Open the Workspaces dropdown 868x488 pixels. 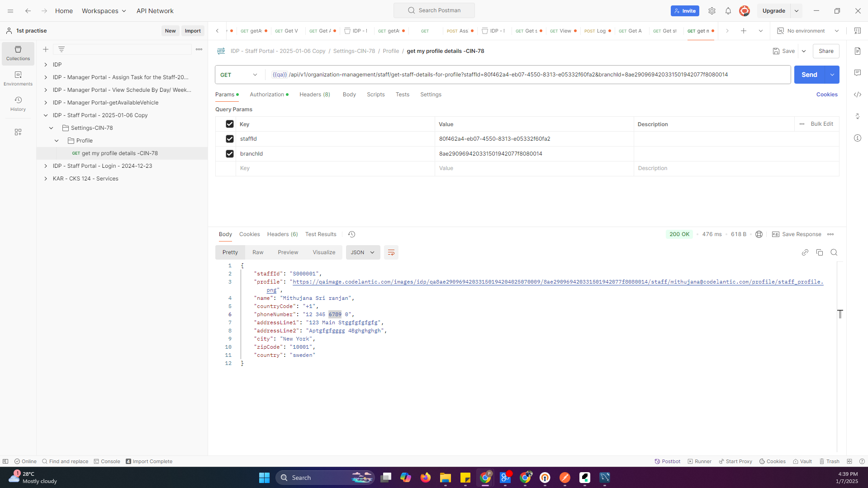pyautogui.click(x=104, y=11)
